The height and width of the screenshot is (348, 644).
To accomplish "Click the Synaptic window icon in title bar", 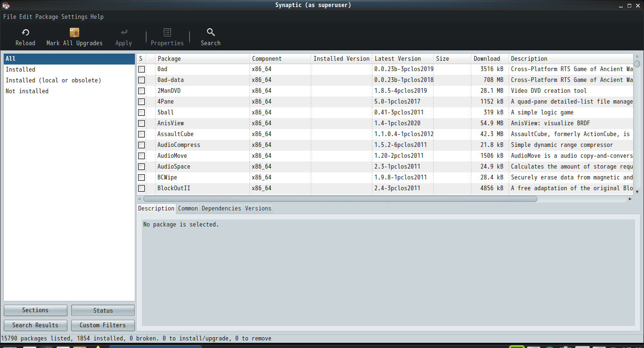I will click(6, 5).
